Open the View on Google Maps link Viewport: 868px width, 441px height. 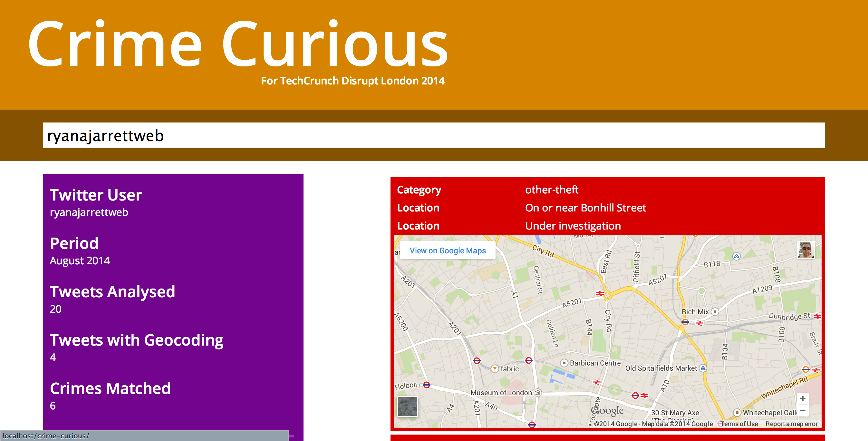click(448, 250)
